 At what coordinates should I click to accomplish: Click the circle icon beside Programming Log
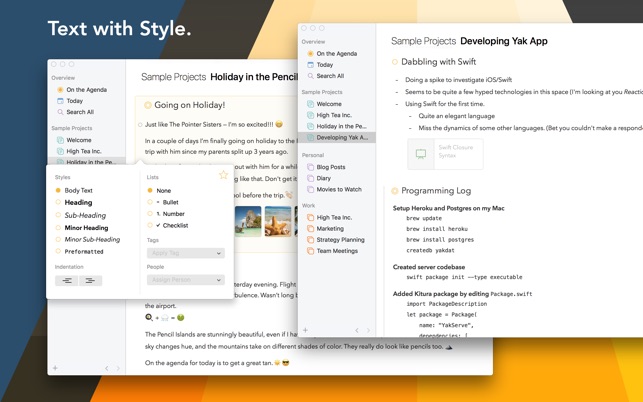(x=395, y=190)
